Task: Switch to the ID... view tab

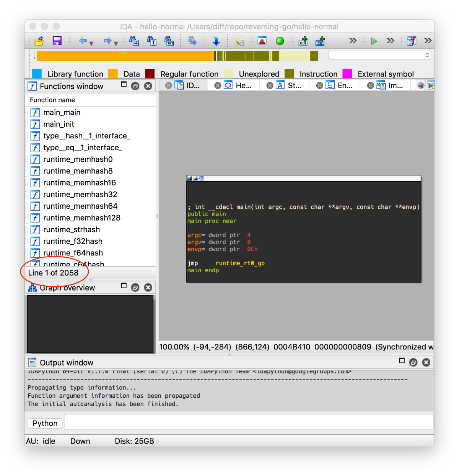Action: pyautogui.click(x=187, y=85)
